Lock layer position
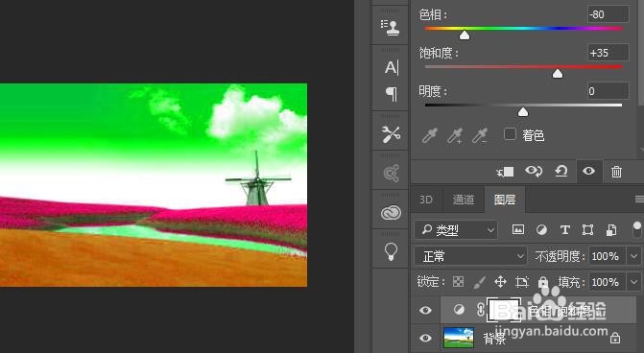The height and width of the screenshot is (353, 644). point(500,282)
